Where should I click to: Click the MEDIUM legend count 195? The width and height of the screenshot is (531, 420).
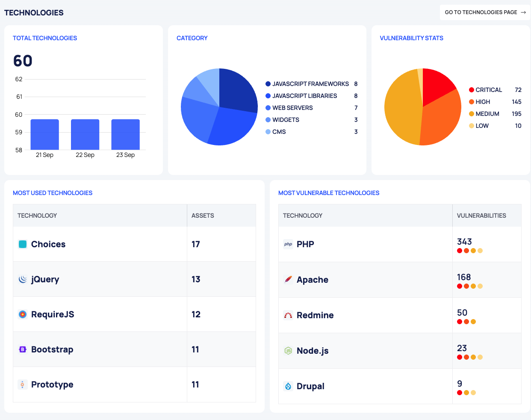(516, 114)
